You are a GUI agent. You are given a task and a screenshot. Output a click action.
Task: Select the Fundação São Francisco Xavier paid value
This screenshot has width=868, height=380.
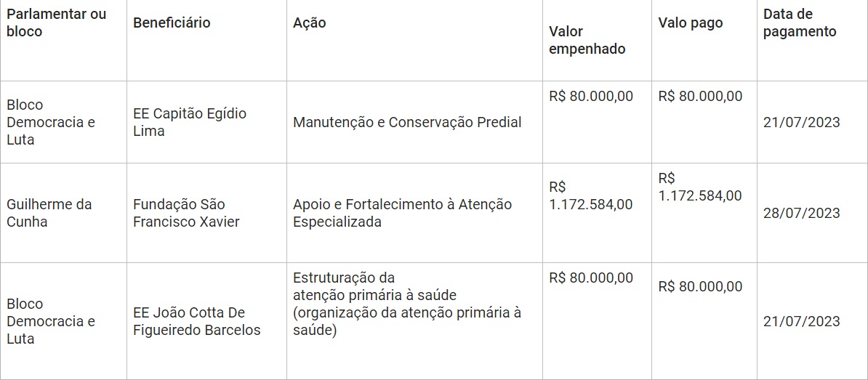tap(699, 187)
